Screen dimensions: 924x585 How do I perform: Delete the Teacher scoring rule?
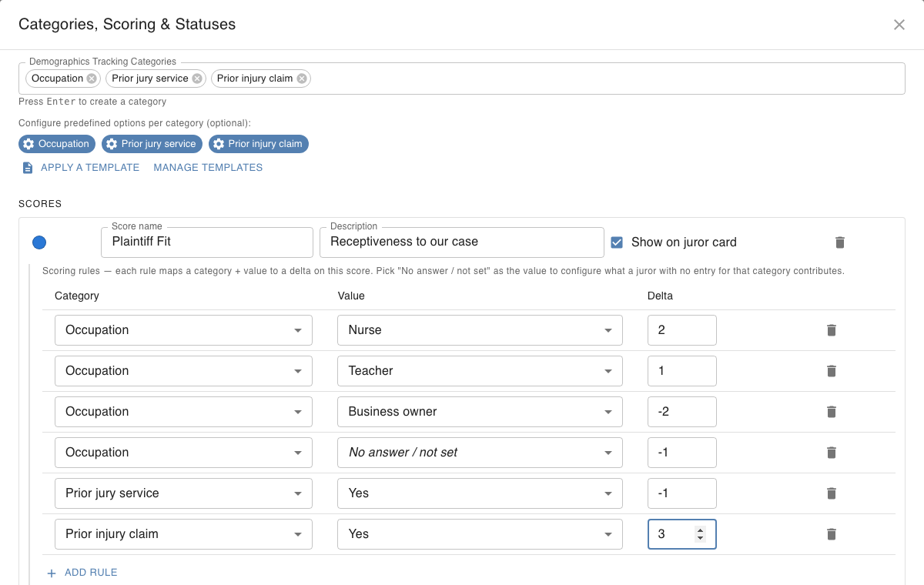(832, 371)
